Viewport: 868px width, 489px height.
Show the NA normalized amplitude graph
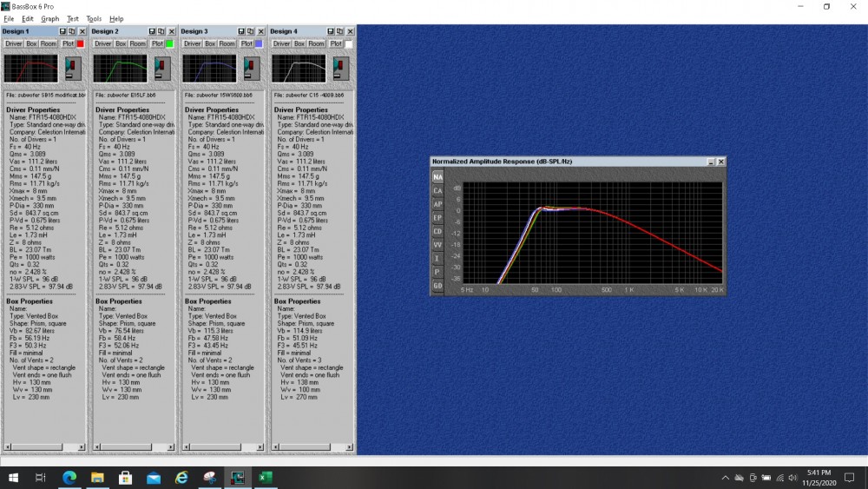pyautogui.click(x=437, y=177)
